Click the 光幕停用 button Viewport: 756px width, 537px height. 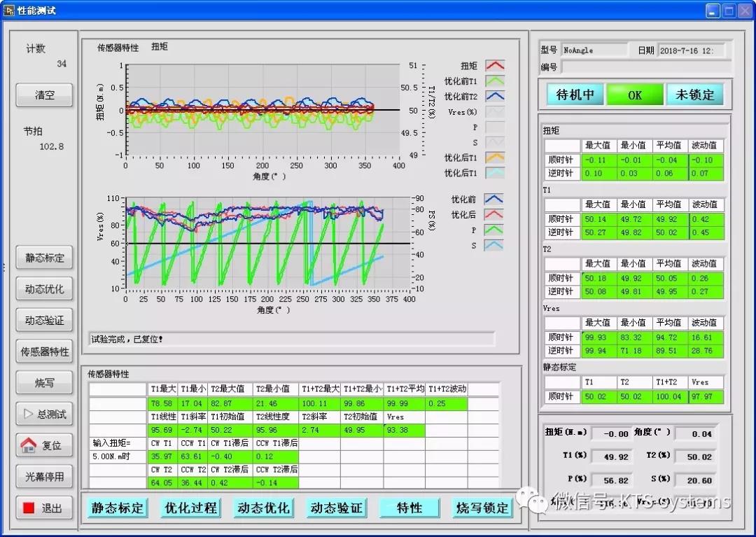tap(45, 477)
